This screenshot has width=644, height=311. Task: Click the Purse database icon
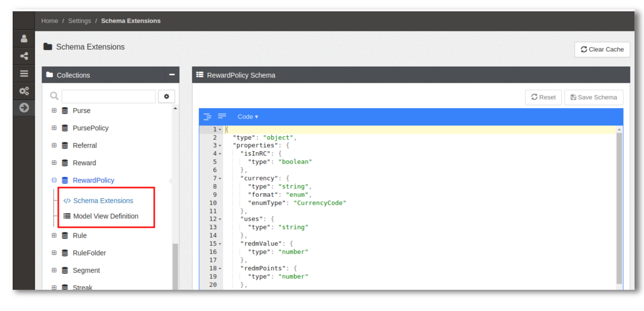65,110
